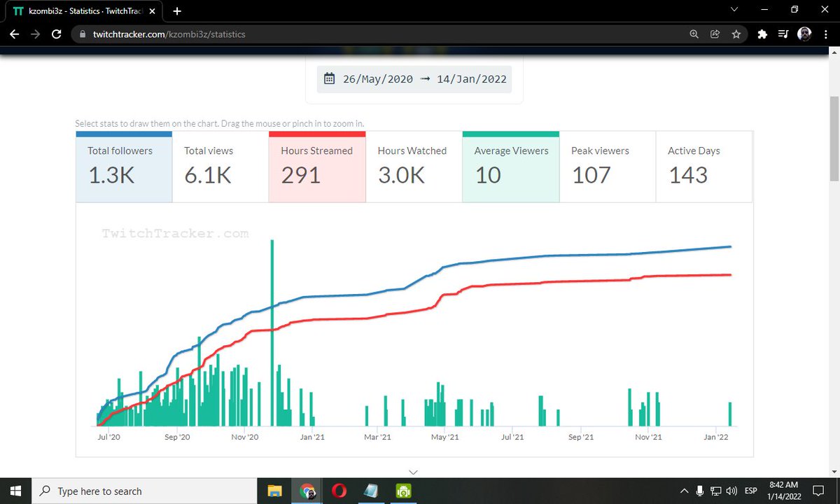
Task: Click the Jul '20 axis label
Action: [x=109, y=437]
